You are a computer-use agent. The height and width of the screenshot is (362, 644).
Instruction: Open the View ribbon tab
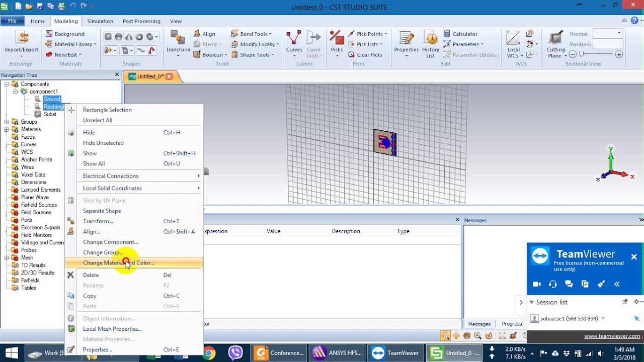tap(176, 21)
